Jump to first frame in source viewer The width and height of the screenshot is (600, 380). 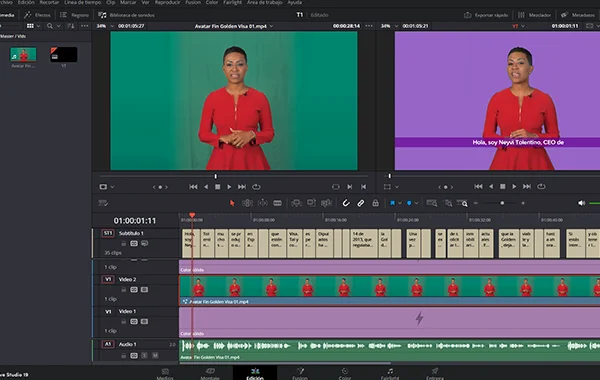pos(193,187)
